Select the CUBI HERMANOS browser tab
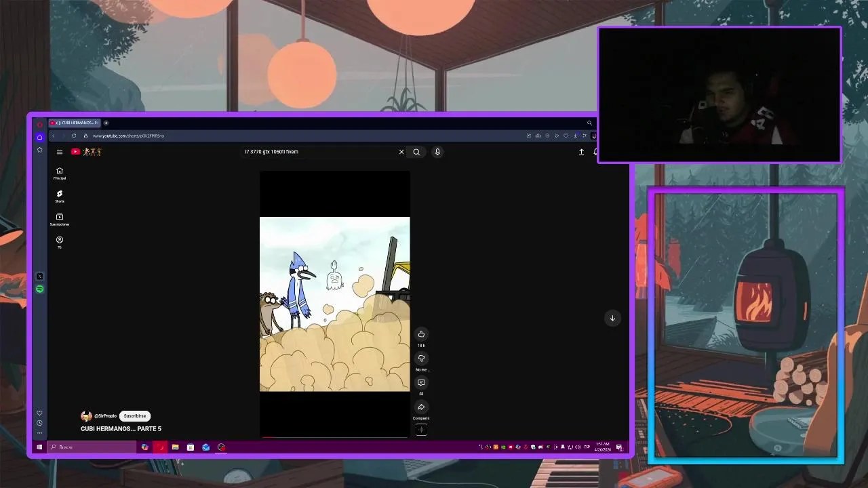 coord(75,123)
